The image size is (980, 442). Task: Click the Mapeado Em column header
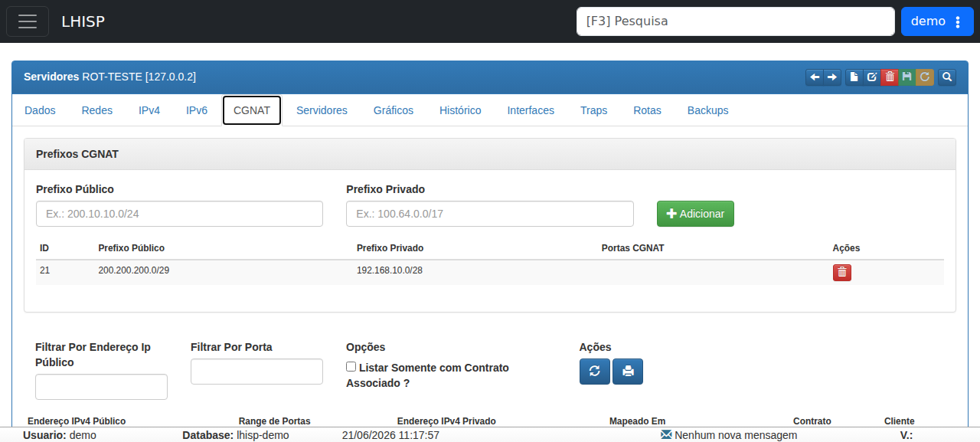(637, 421)
